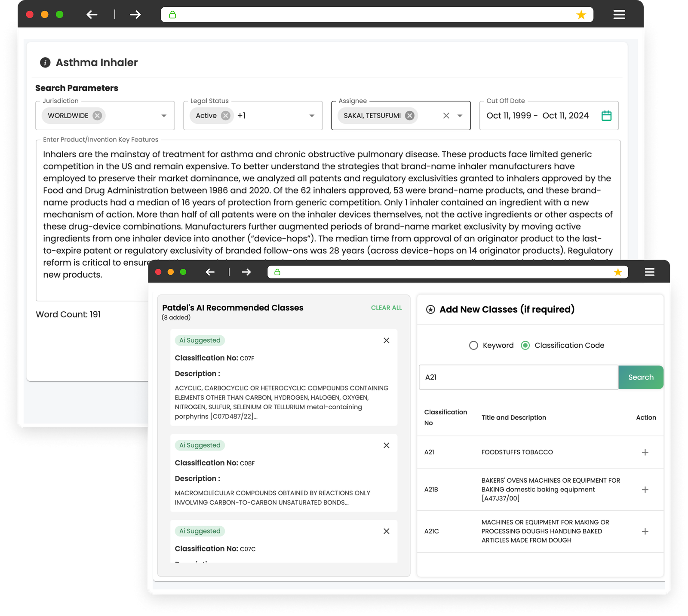Click the bookmark star in rear window
The width and height of the screenshot is (688, 616).
pyautogui.click(x=581, y=15)
